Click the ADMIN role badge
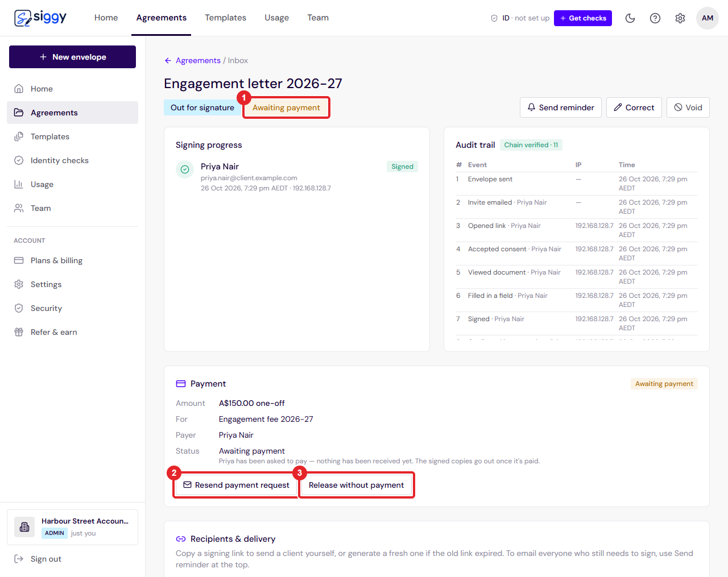This screenshot has height=577, width=728. [55, 533]
